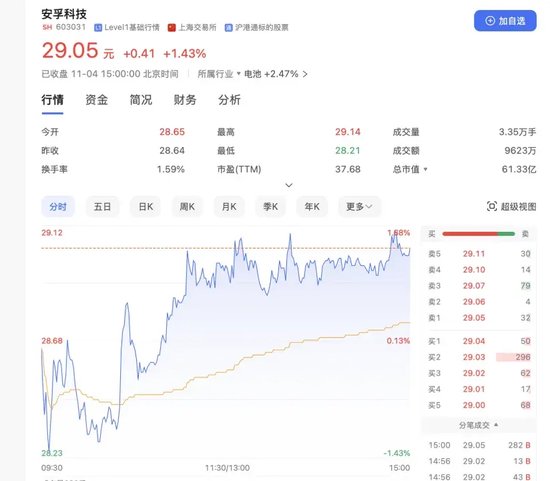Open the 总市值 dropdown arrow
Viewport: 550px width, 481px height.
[x=425, y=169]
